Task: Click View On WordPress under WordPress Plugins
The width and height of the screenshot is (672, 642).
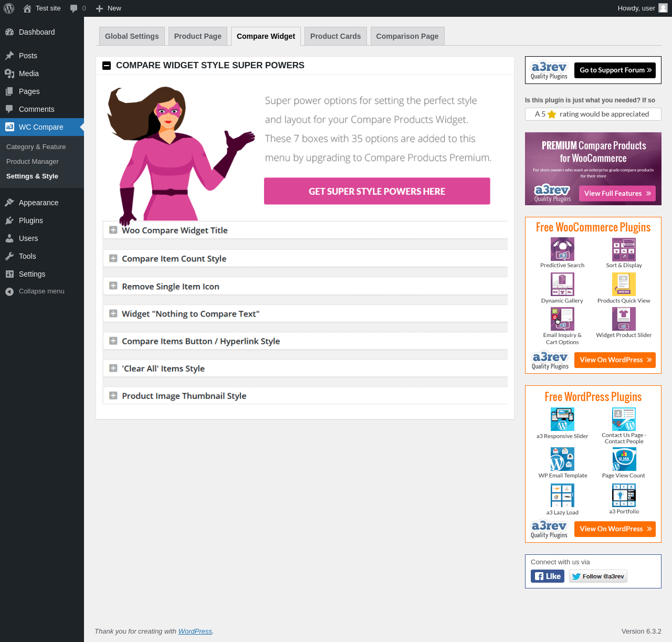Action: (615, 529)
